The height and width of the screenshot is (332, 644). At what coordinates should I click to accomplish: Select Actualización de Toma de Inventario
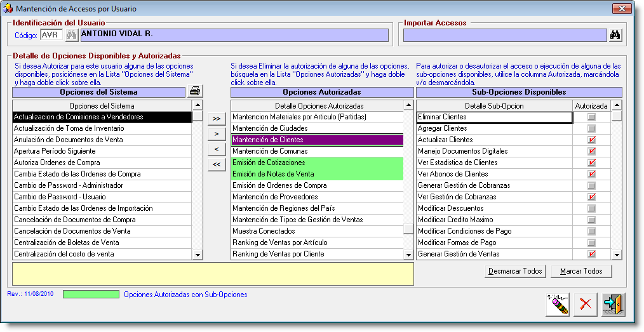pos(102,128)
